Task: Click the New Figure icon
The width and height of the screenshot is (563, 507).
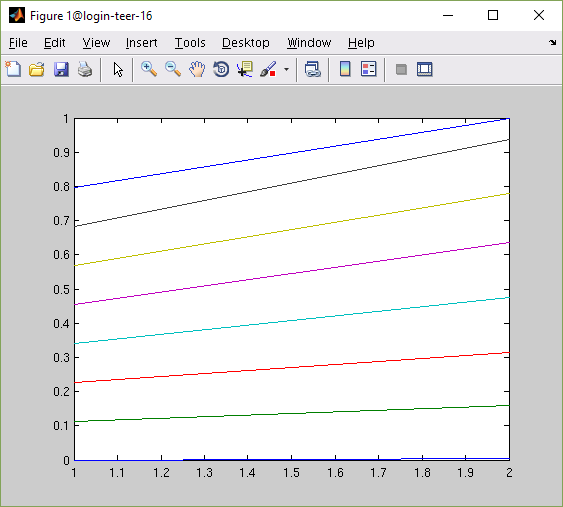Action: [13, 69]
